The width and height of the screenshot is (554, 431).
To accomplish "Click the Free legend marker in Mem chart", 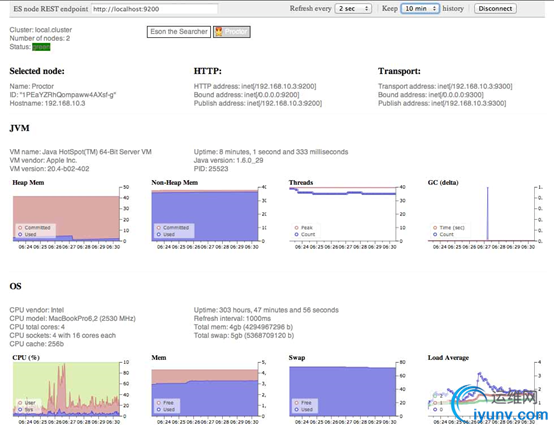I will point(159,403).
